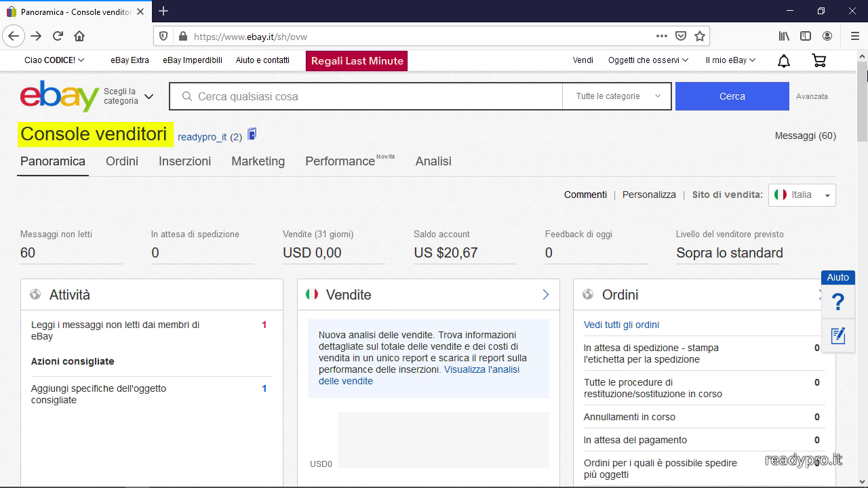Bookmark this page with the star icon

[700, 36]
